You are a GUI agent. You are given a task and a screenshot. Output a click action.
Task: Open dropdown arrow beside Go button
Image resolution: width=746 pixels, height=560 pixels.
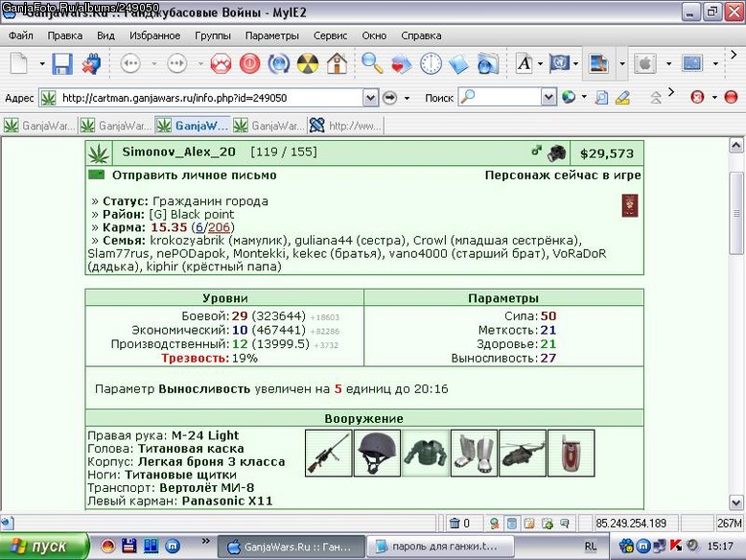tap(407, 98)
